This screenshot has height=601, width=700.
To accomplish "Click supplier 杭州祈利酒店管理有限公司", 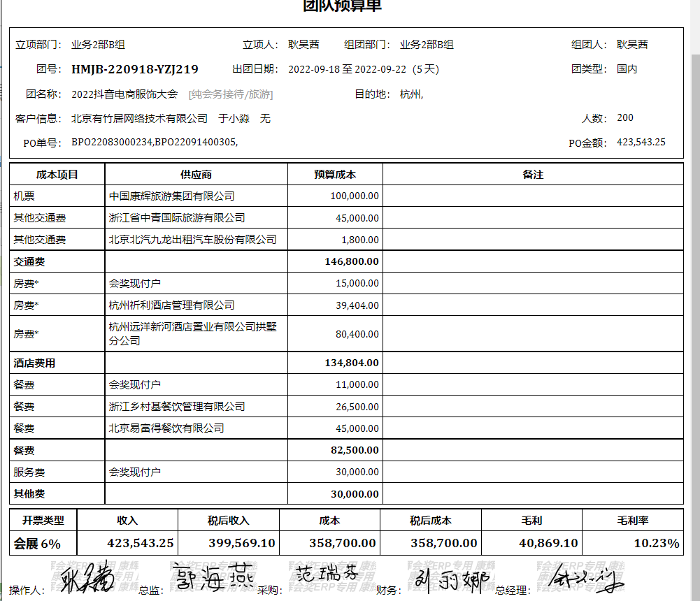I will click(x=171, y=305).
